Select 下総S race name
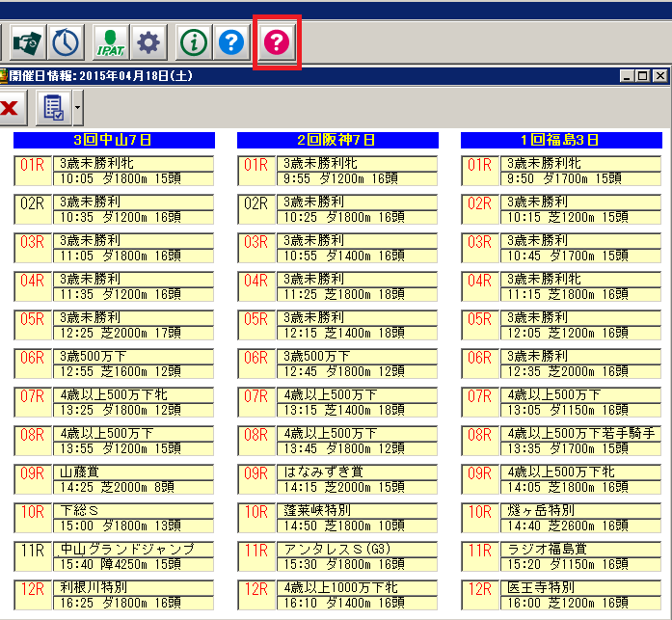The image size is (672, 620). coord(133,510)
